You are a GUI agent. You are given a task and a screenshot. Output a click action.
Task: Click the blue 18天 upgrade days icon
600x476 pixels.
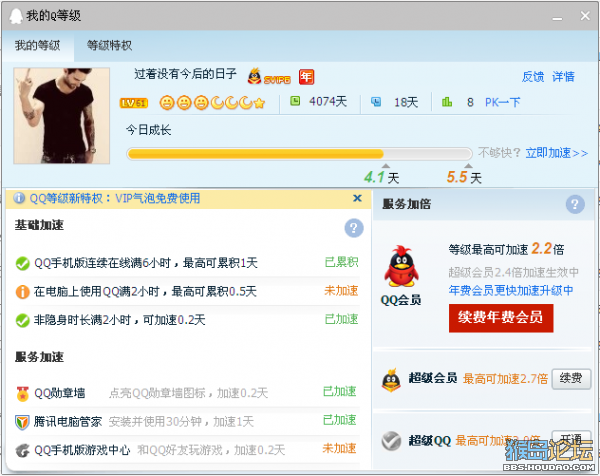[376, 102]
